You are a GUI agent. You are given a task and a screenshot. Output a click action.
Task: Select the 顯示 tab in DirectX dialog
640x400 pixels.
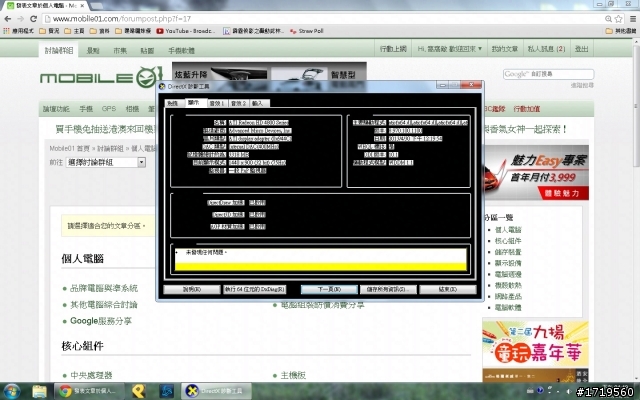point(194,103)
